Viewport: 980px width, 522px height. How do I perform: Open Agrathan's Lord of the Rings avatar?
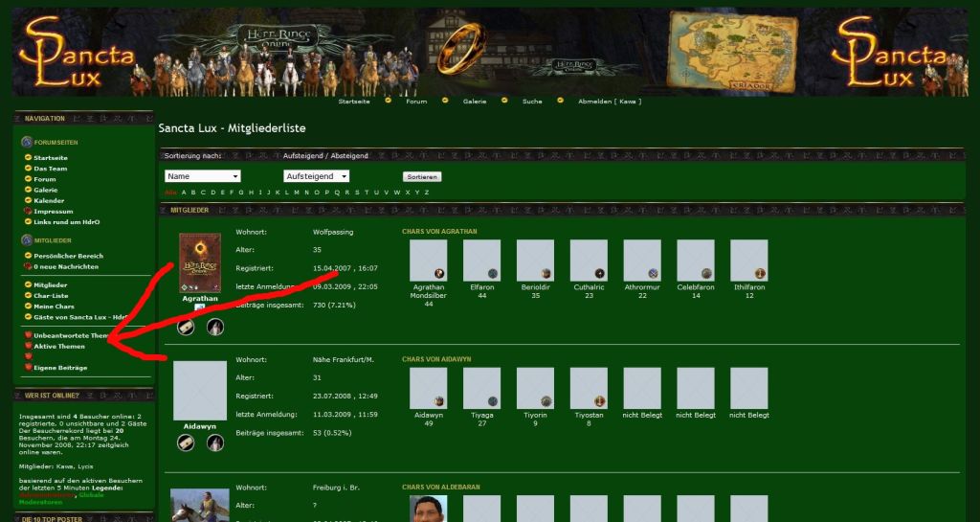200,262
